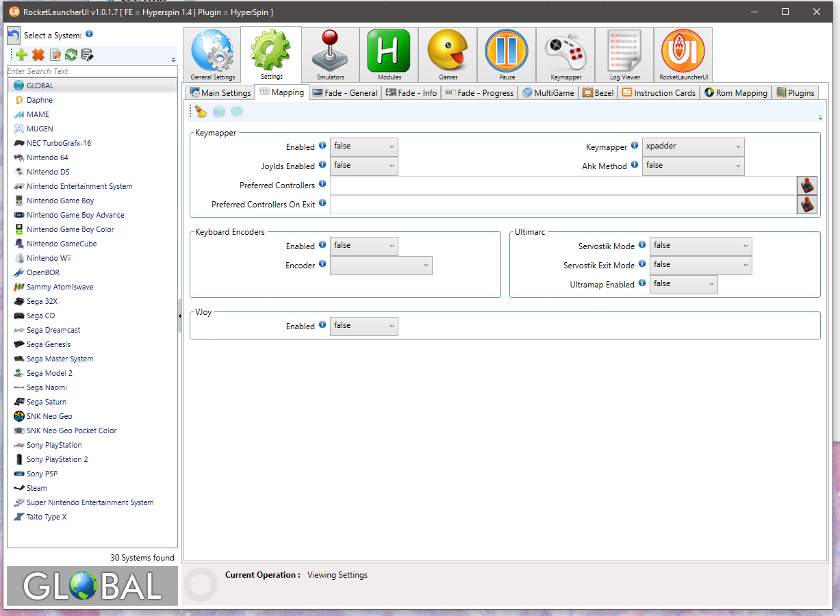Switch to the Fade - Progress tab
Viewport: 840px width, 616px height.
(479, 93)
